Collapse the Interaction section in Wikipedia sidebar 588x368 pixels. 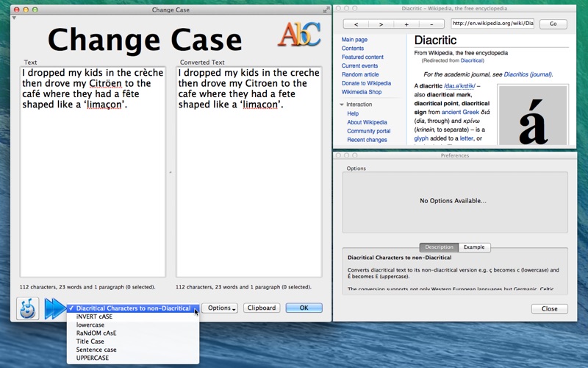point(342,105)
